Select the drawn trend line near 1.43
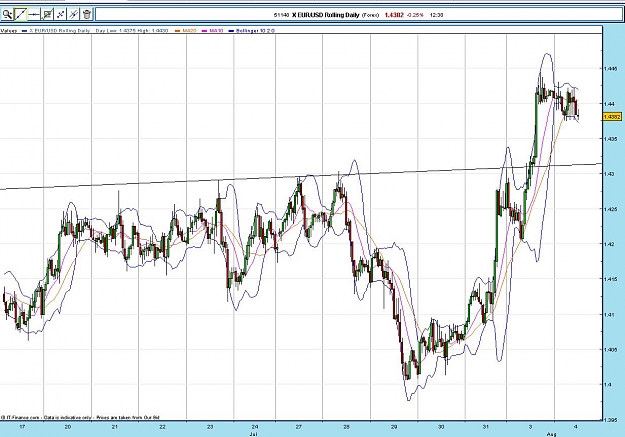The height and width of the screenshot is (437, 625). pos(301,176)
